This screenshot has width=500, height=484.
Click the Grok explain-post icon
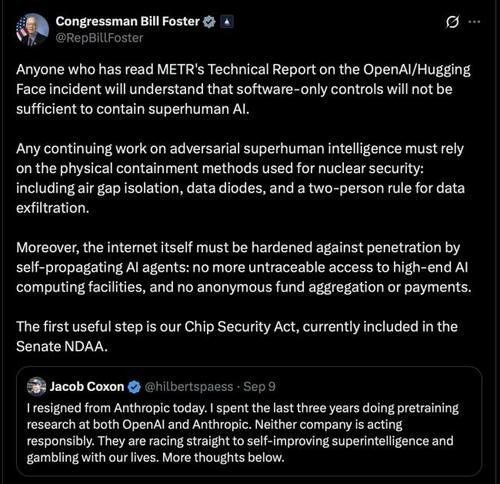(452, 22)
